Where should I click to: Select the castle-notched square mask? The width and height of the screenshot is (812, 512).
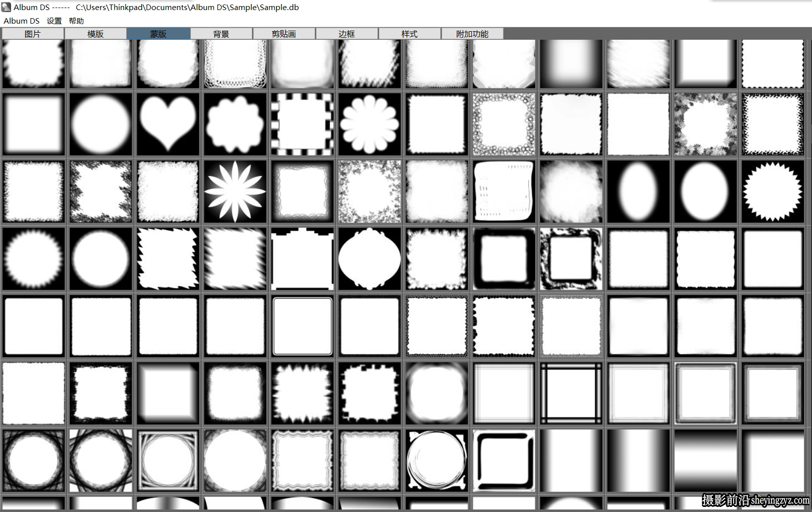coord(302,259)
